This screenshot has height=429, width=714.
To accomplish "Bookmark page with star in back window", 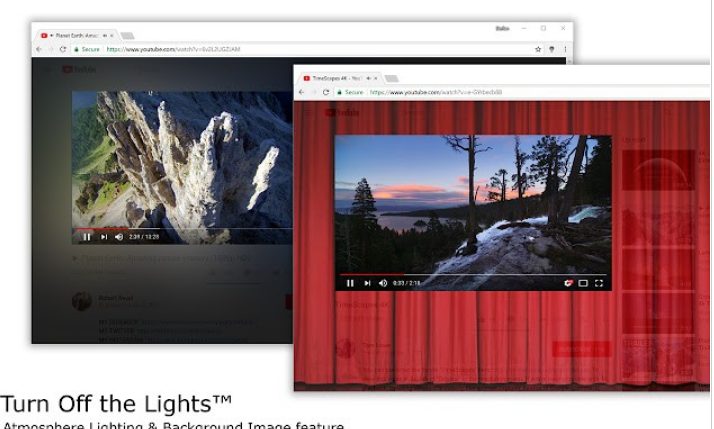I will [x=538, y=49].
